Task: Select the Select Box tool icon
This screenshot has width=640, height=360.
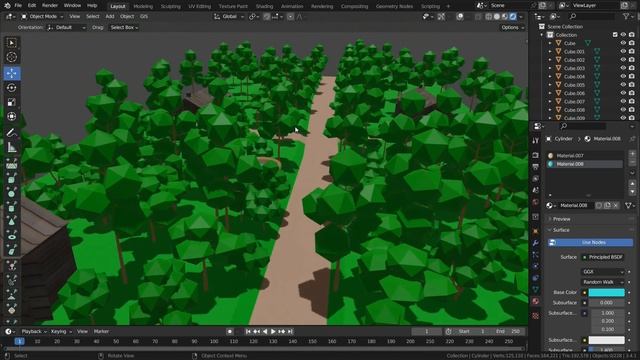Action: click(x=11, y=43)
